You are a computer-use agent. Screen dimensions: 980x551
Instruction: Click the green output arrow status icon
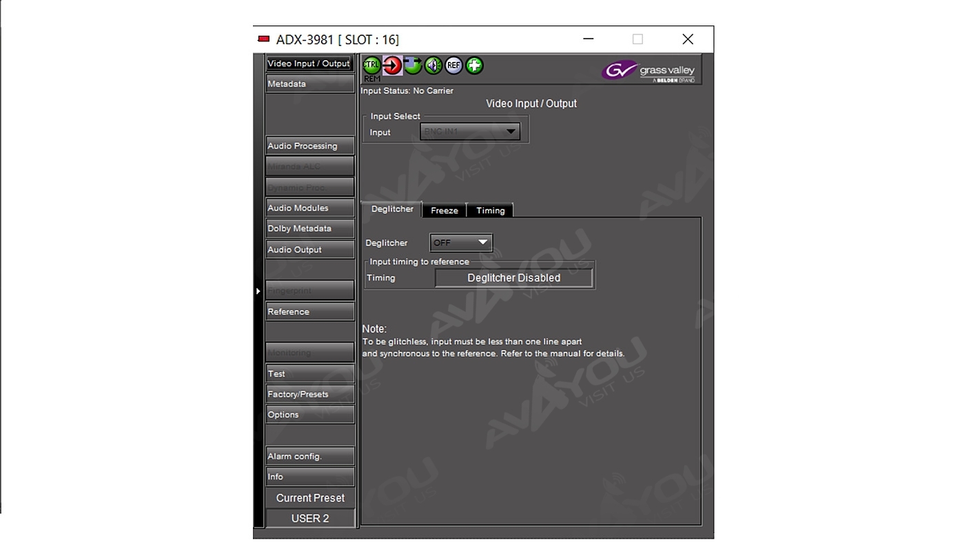click(x=413, y=65)
